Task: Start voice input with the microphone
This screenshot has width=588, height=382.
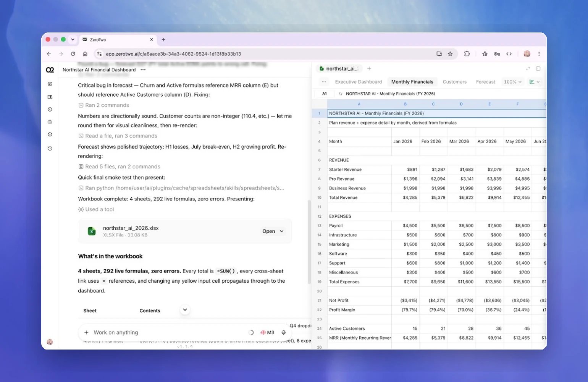Action: click(284, 332)
